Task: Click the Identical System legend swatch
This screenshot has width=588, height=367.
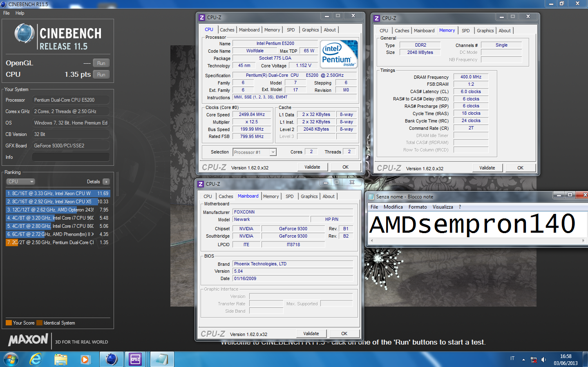Action: click(x=39, y=323)
